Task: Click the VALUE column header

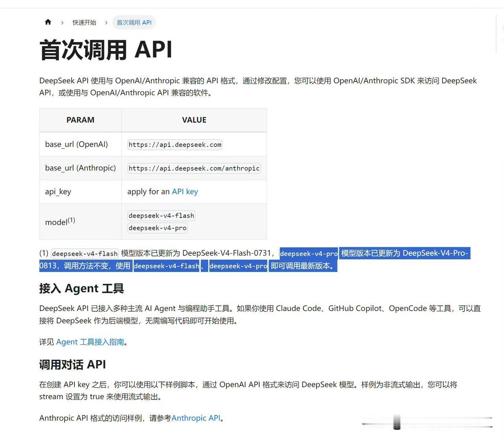Action: (194, 120)
